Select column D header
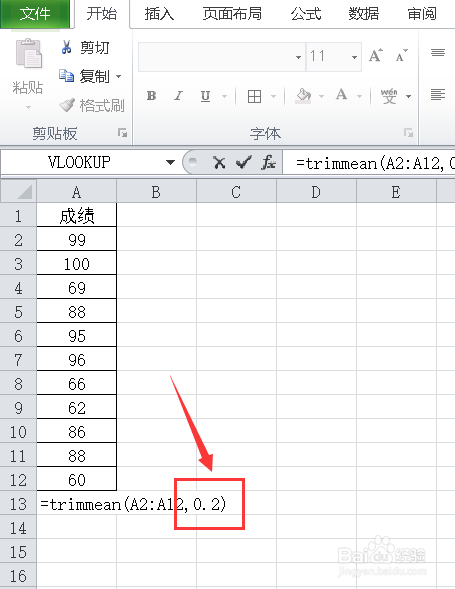Image resolution: width=455 pixels, height=589 pixels. point(316,192)
